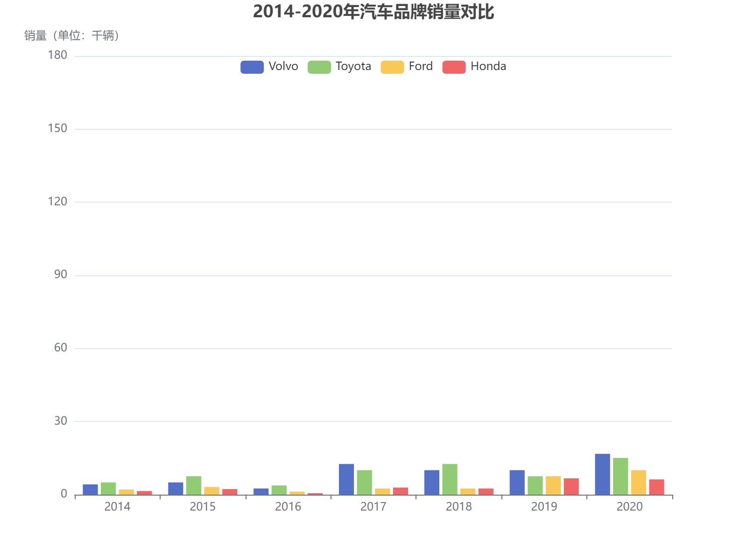Click the Ford legend label

(x=421, y=66)
